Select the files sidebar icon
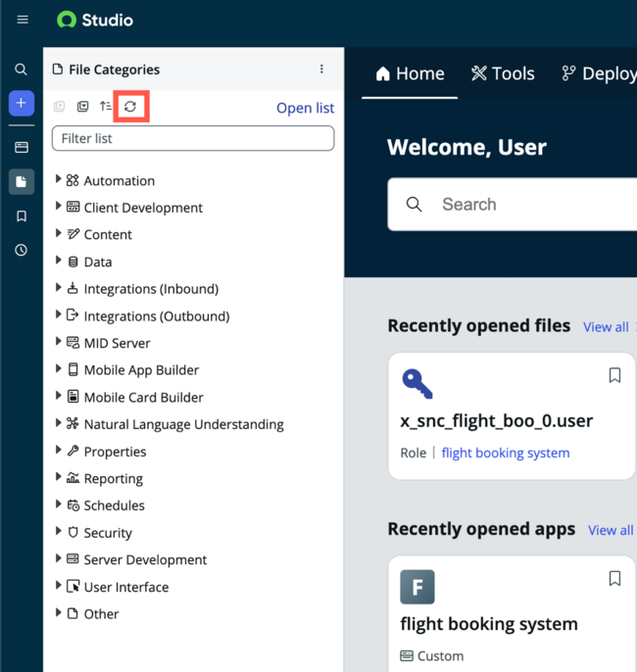This screenshot has width=637, height=672. tap(22, 182)
